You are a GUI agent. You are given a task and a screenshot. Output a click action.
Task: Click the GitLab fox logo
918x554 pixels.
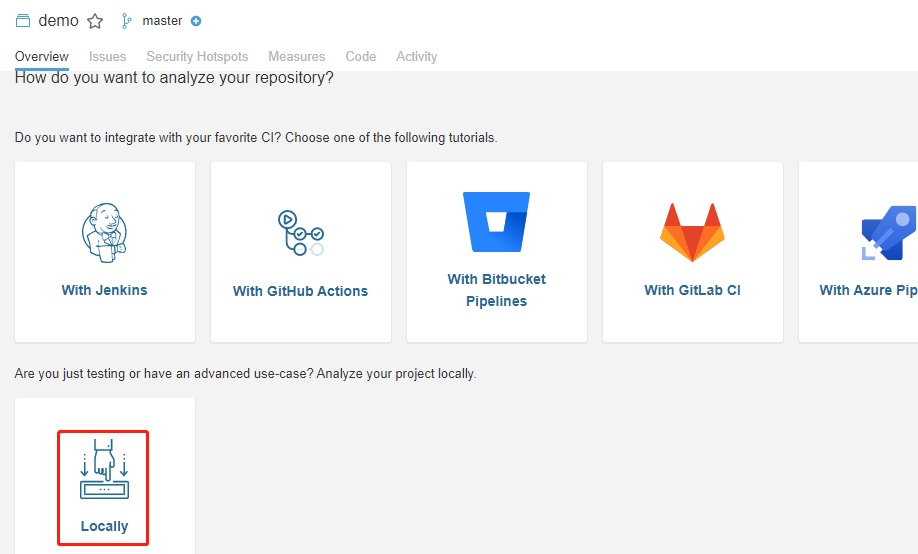tap(692, 232)
